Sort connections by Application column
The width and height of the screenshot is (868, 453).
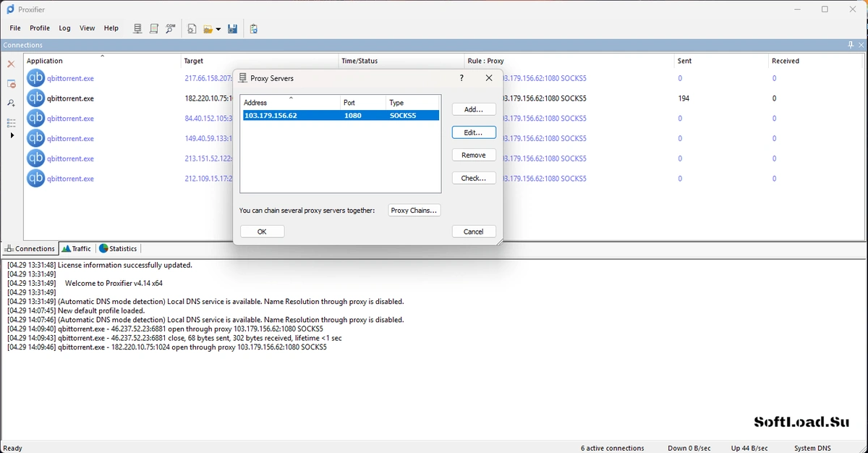pos(102,61)
